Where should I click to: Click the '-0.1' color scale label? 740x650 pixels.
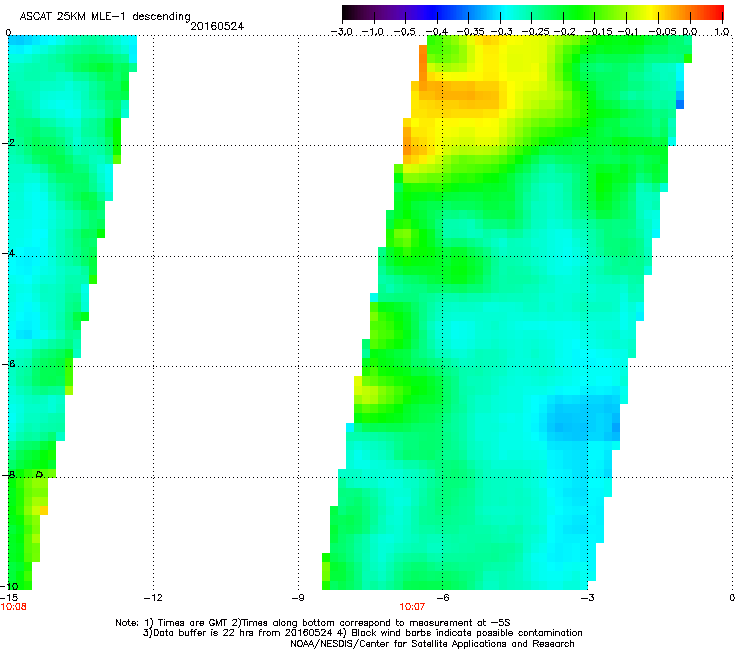coord(628,32)
